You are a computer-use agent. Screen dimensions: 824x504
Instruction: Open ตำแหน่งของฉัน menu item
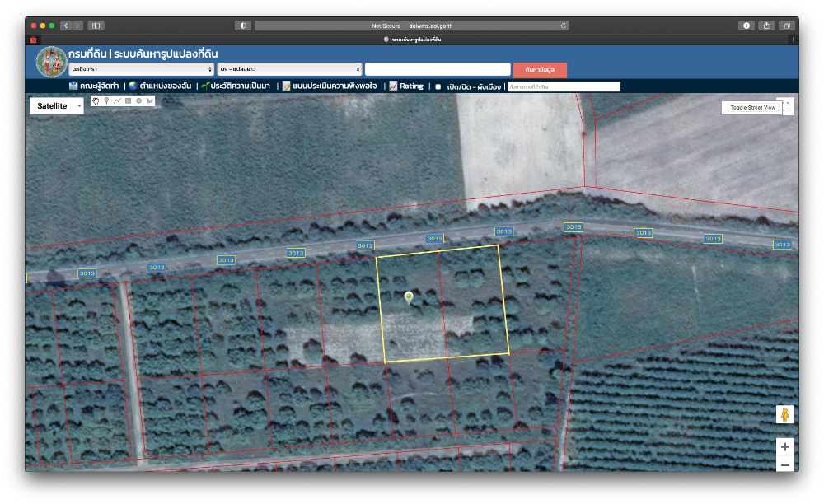[x=161, y=86]
